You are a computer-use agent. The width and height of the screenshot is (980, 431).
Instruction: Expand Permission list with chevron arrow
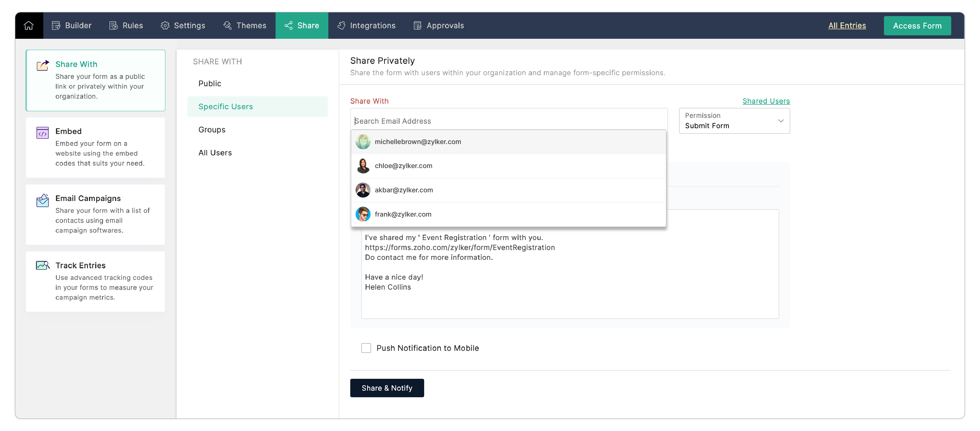tap(781, 121)
